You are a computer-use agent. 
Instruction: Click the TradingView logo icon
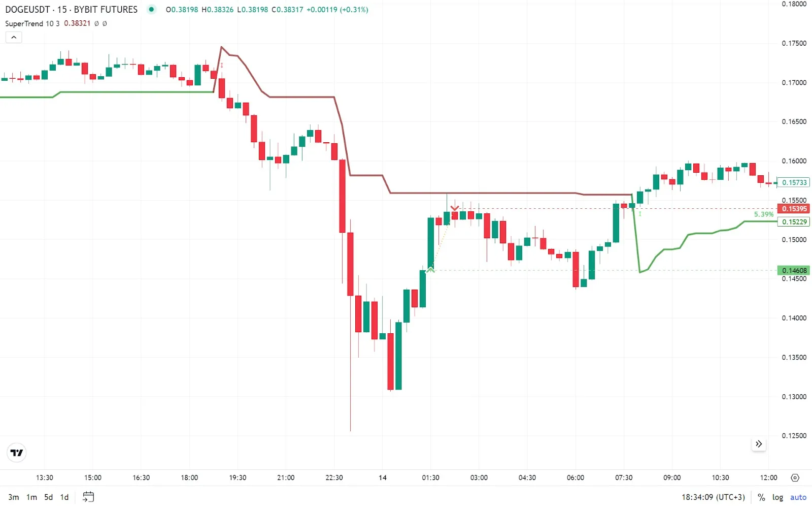pos(17,453)
